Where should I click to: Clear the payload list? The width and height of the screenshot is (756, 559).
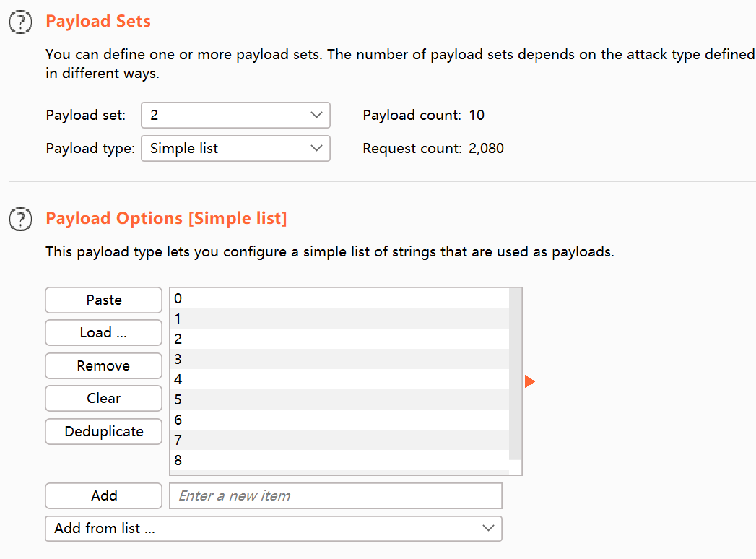103,399
